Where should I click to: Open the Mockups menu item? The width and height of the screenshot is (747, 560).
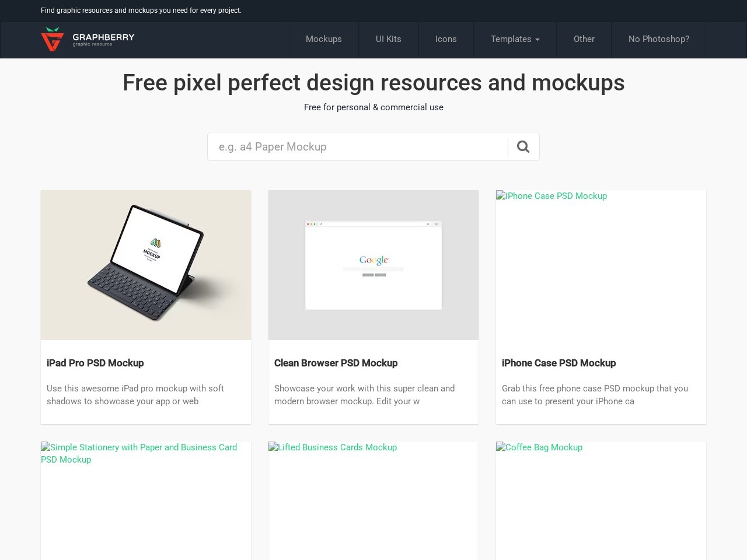pos(324,39)
